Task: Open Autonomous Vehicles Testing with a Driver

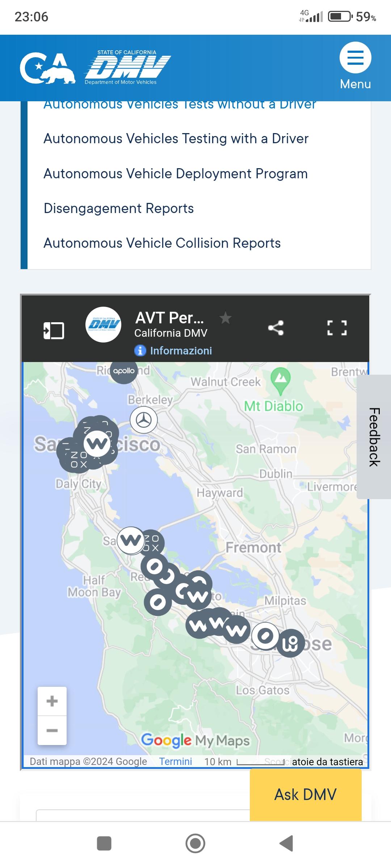Action: tap(176, 139)
